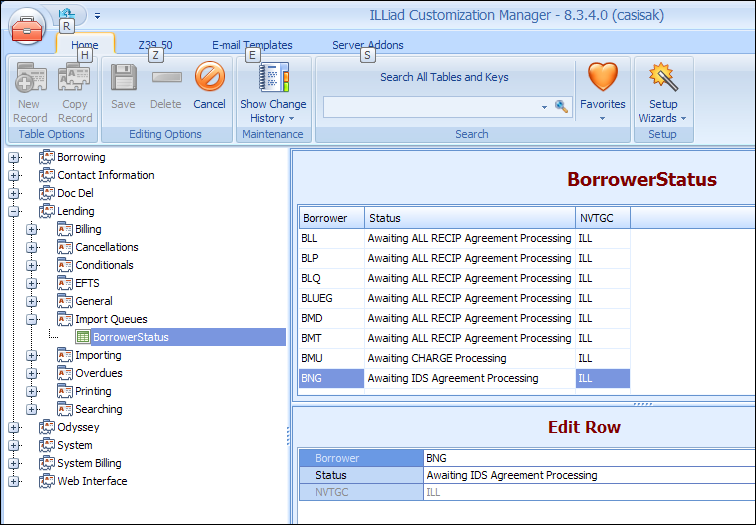Click the horizontal splitter grip above Edit Row
The height and width of the screenshot is (525, 756).
click(x=642, y=404)
